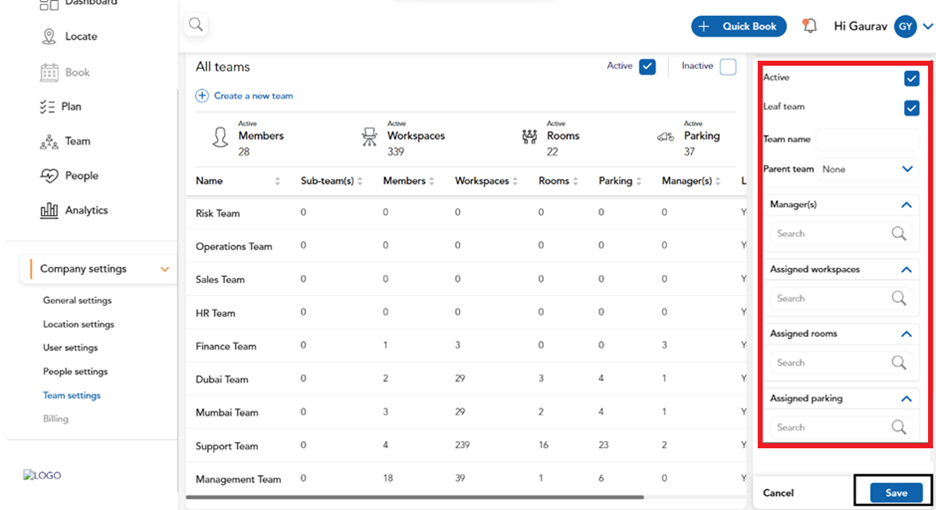This screenshot has height=510, width=936.
Task: Click the Team group icon
Action: pos(49,142)
